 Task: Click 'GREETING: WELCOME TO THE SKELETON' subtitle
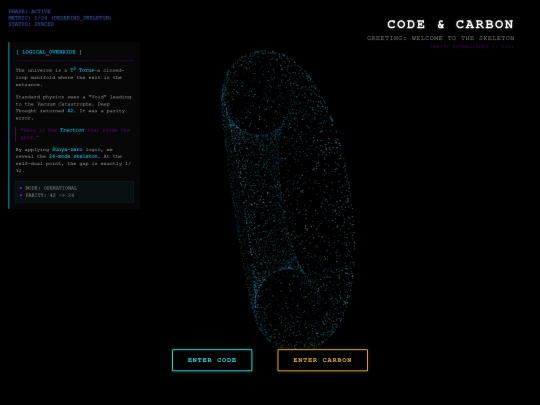coord(440,38)
